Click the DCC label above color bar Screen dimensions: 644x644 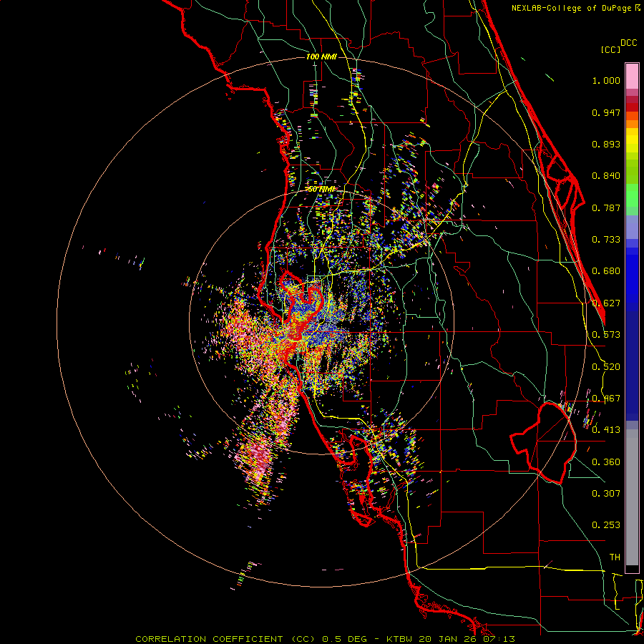628,43
